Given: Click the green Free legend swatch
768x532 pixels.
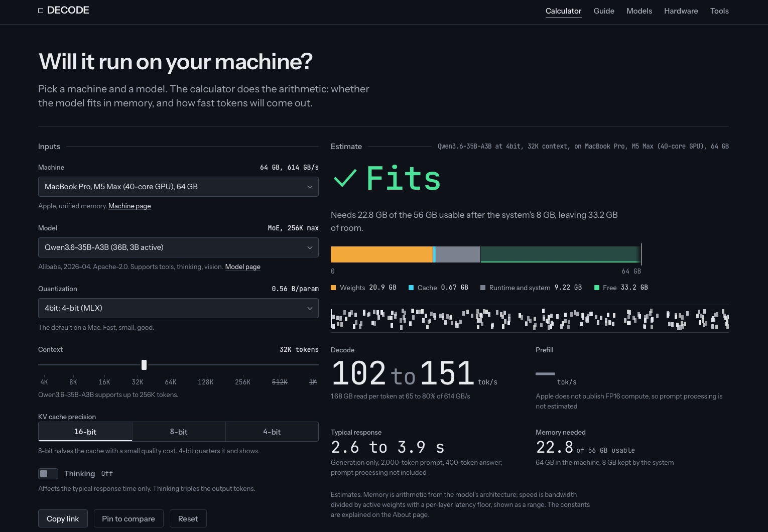Looking at the screenshot, I should [x=597, y=288].
